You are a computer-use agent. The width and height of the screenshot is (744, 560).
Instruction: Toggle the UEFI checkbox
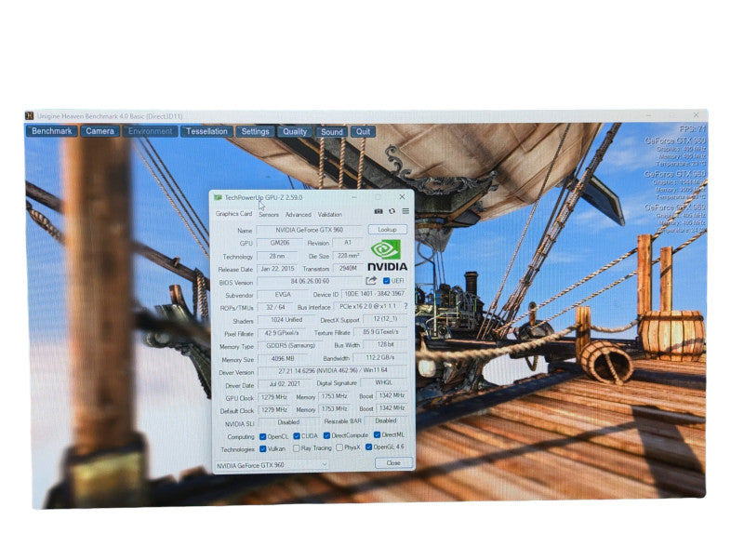tap(386, 281)
